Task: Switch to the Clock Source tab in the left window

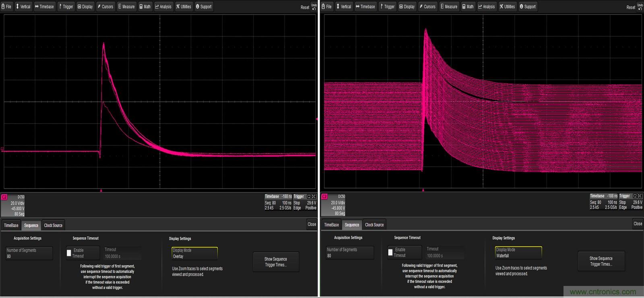Action: pyautogui.click(x=53, y=226)
